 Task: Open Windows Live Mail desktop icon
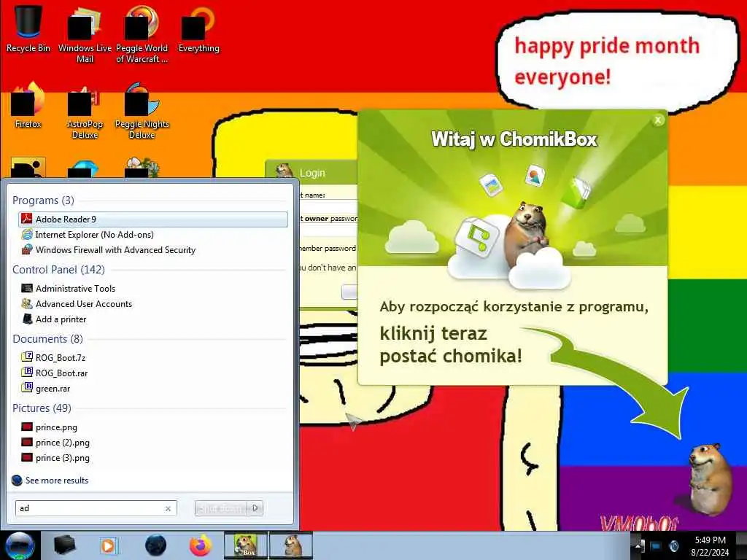pos(85,34)
